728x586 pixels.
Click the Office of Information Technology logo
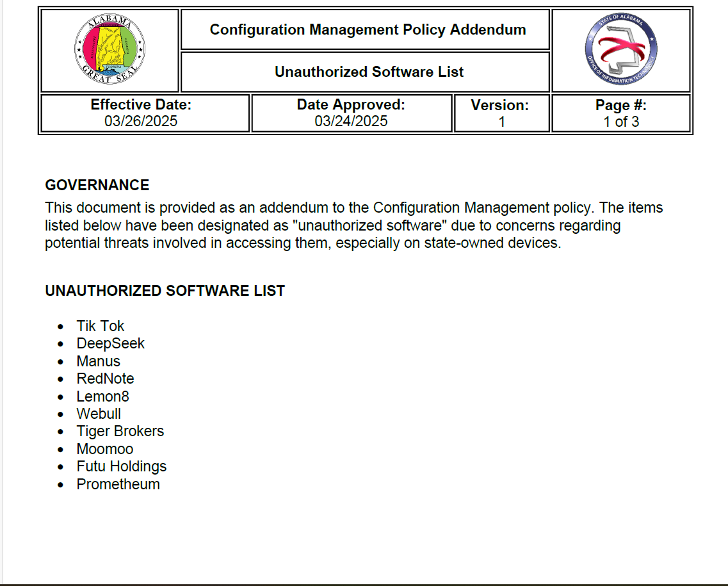pos(621,49)
